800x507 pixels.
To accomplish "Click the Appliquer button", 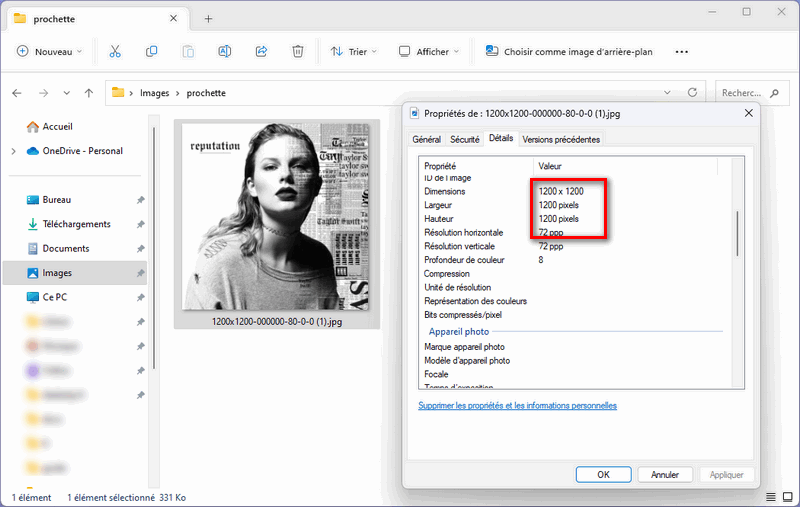I will [x=726, y=474].
